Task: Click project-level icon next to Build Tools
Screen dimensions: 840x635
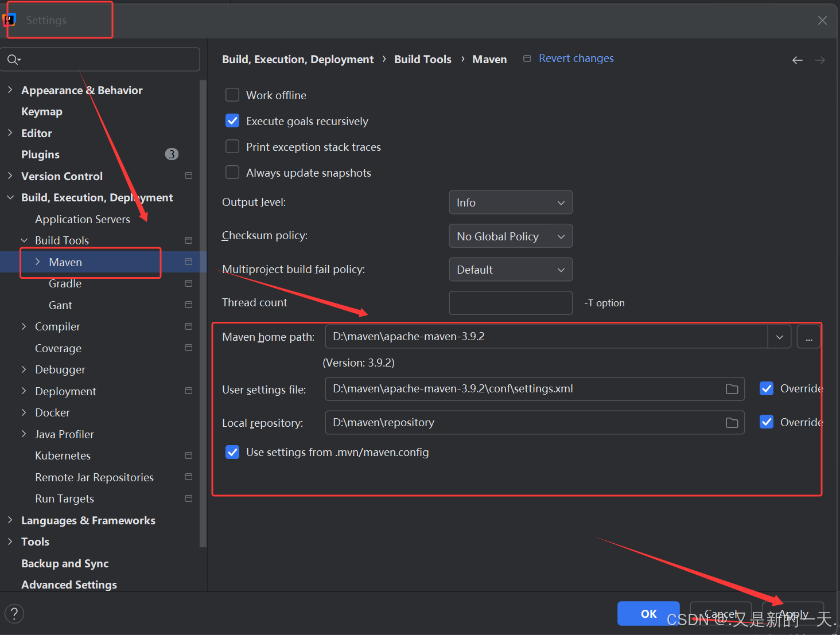Action: [188, 240]
